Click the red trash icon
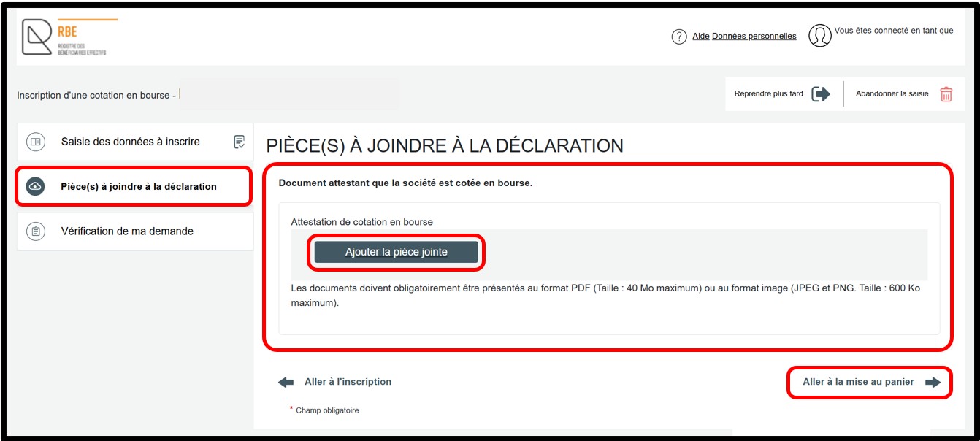The height and width of the screenshot is (441, 980). 946,94
